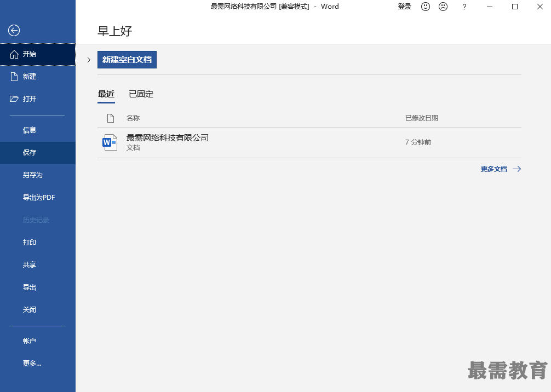The height and width of the screenshot is (392, 551).
Task: Open the 共享 page
Action: 38,265
